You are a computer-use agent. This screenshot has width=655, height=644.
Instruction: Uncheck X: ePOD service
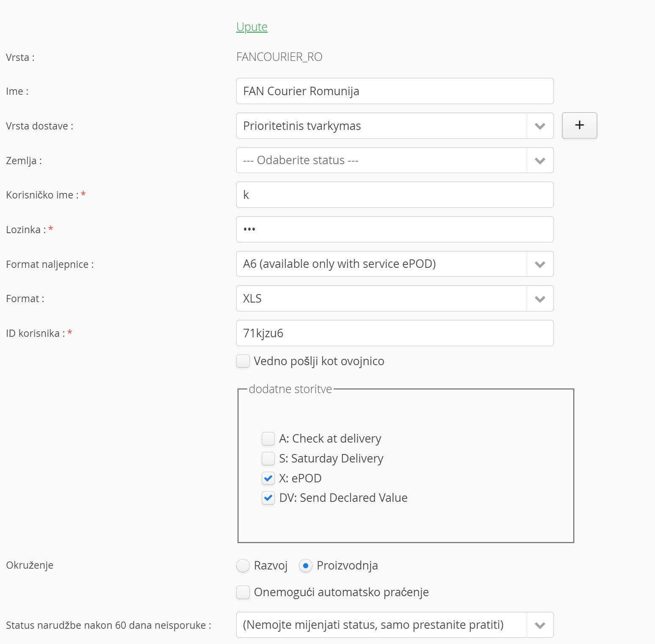tap(268, 479)
